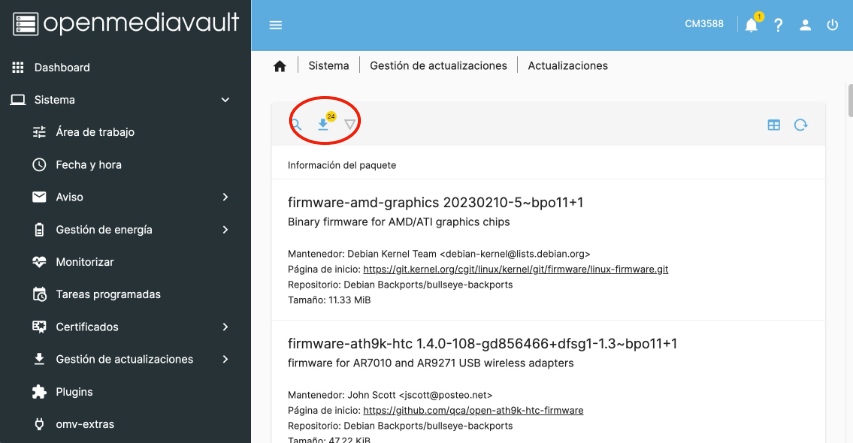Click the Tareas programadas calendar icon
853x443 pixels.
(x=39, y=294)
